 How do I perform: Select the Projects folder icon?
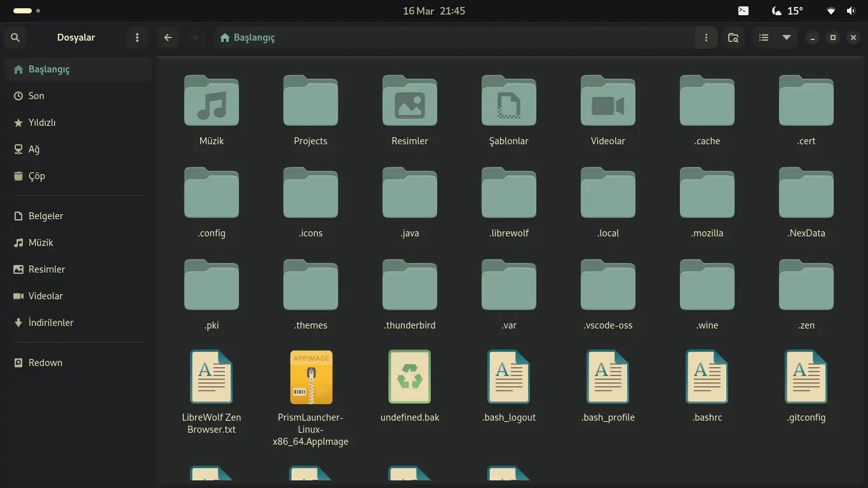[311, 100]
